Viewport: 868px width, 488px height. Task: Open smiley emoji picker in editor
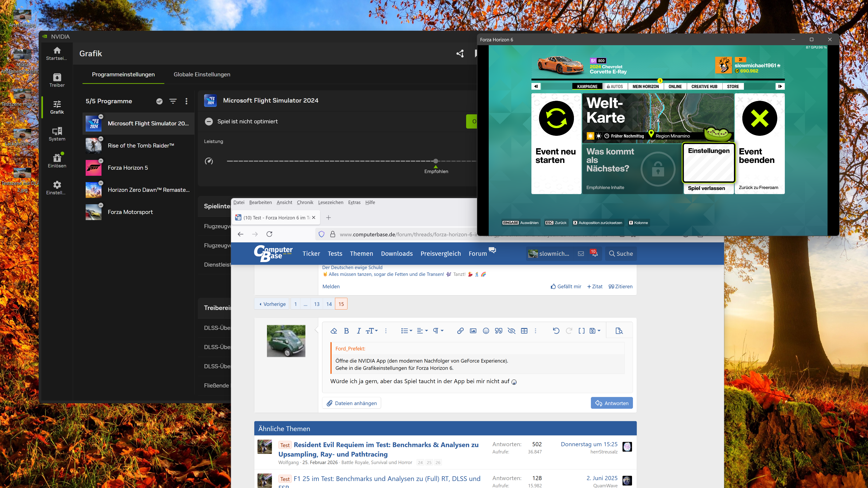486,331
